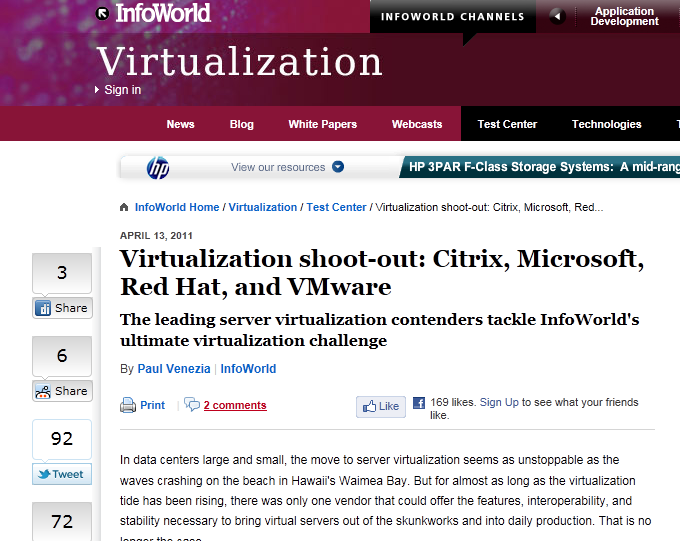The width and height of the screenshot is (680, 541).
Task: Open the Test Center tab
Action: (507, 124)
